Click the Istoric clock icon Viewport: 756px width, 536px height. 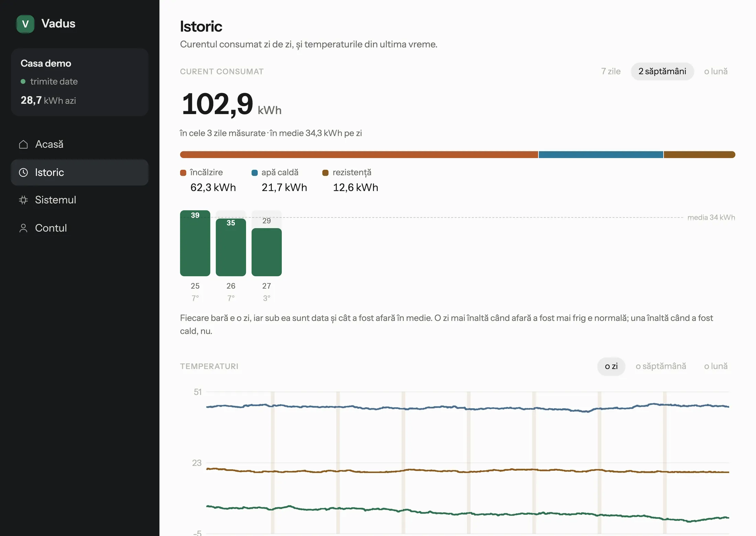(23, 172)
